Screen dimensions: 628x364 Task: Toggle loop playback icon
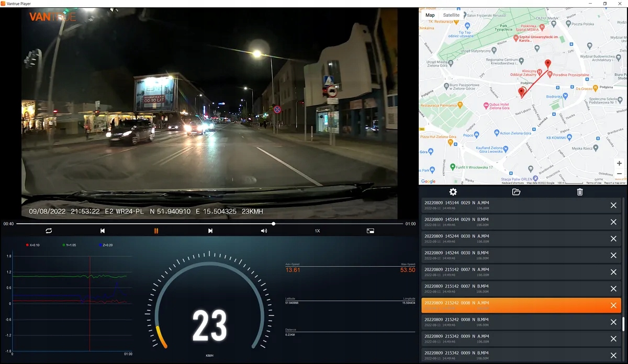[x=49, y=231]
